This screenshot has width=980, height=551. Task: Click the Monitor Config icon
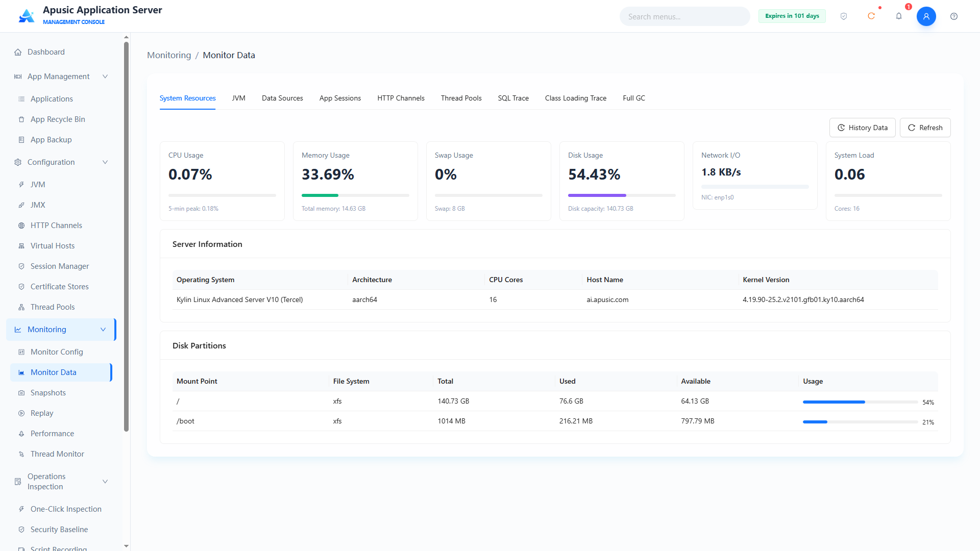pos(21,352)
